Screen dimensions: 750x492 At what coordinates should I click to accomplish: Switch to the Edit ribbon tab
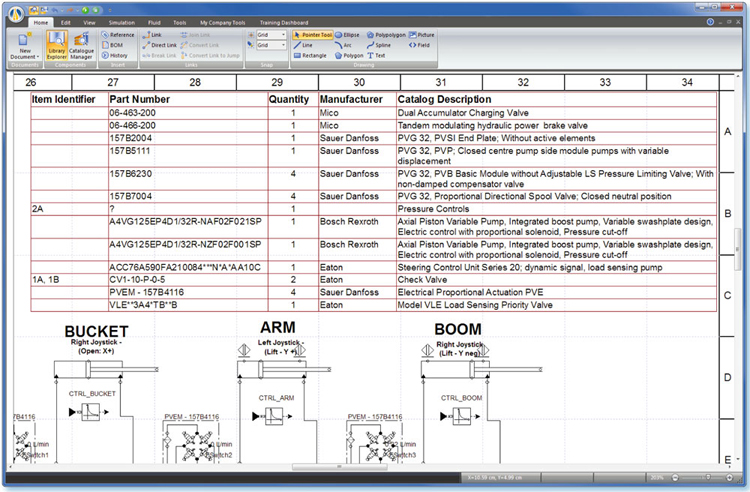[x=66, y=22]
